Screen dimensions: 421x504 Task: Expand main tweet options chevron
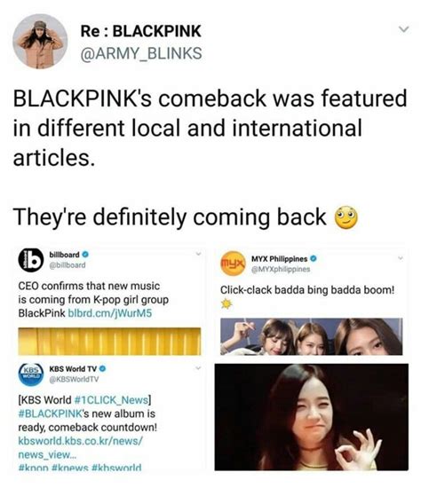pos(403,29)
